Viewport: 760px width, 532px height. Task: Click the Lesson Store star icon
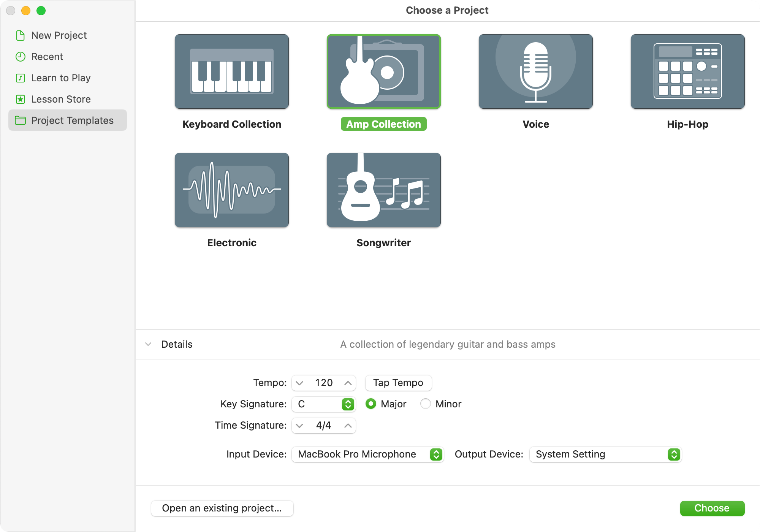(x=21, y=99)
